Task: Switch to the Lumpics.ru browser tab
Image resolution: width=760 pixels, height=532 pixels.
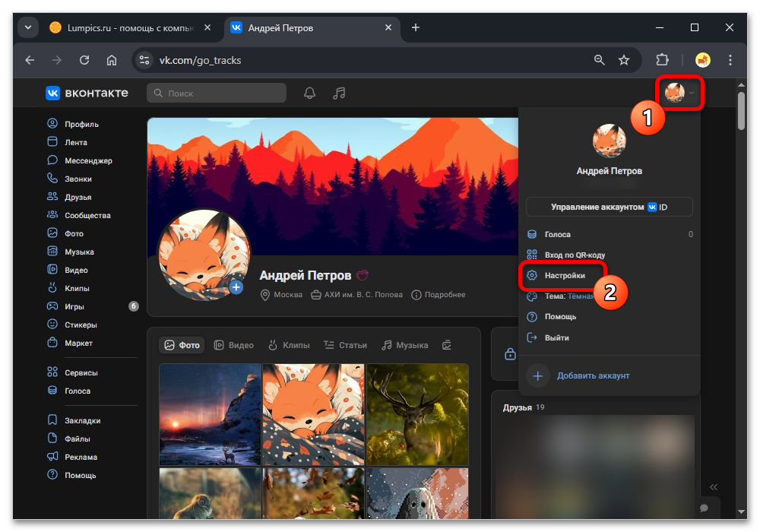Action: 130,27
